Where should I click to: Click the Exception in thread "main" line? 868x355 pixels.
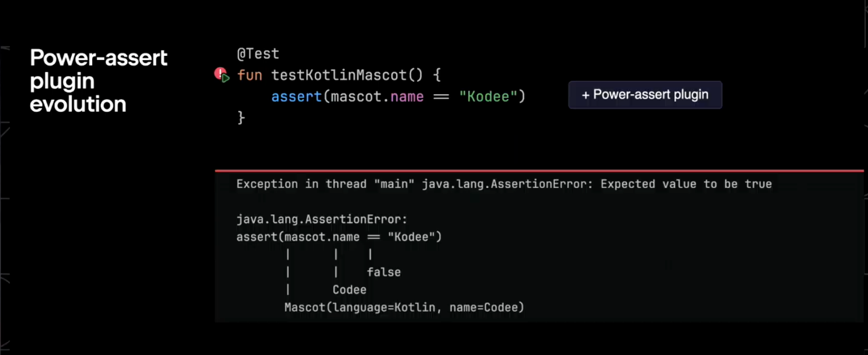pyautogui.click(x=504, y=184)
